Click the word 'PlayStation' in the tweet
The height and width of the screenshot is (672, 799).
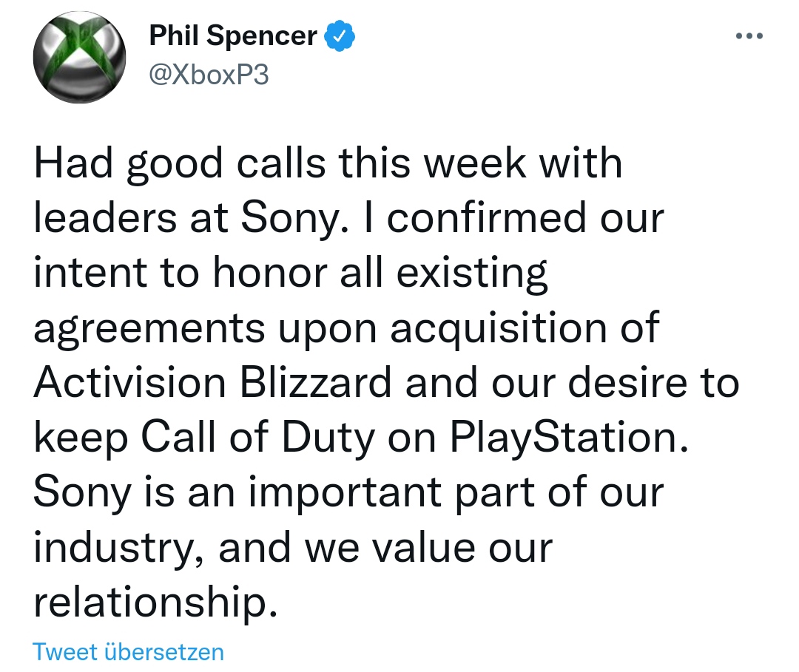563,439
